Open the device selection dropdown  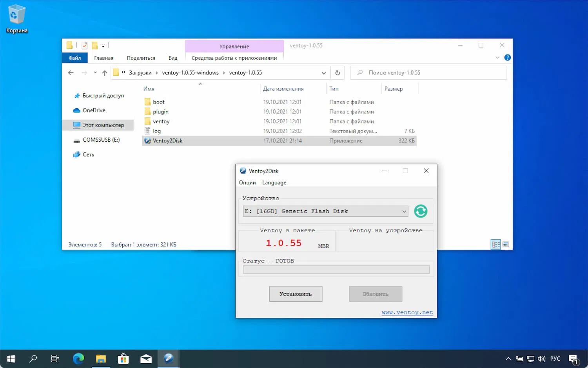pyautogui.click(x=325, y=211)
